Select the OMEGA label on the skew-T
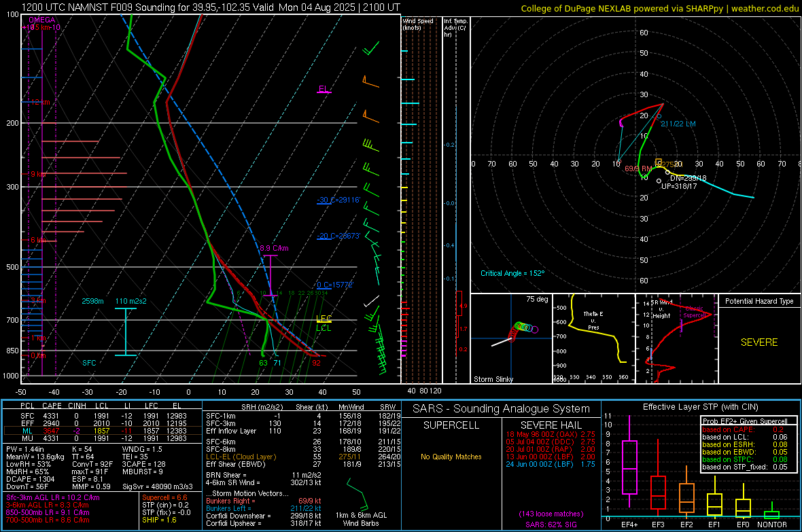This screenshot has width=802, height=532. 42,20
